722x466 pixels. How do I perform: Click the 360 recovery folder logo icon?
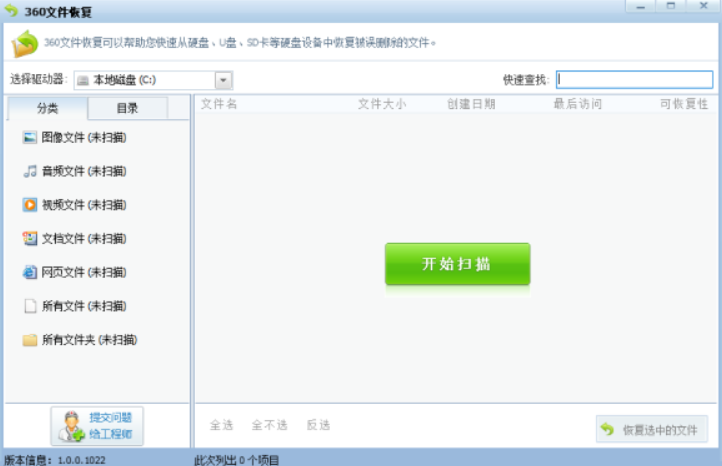click(24, 43)
